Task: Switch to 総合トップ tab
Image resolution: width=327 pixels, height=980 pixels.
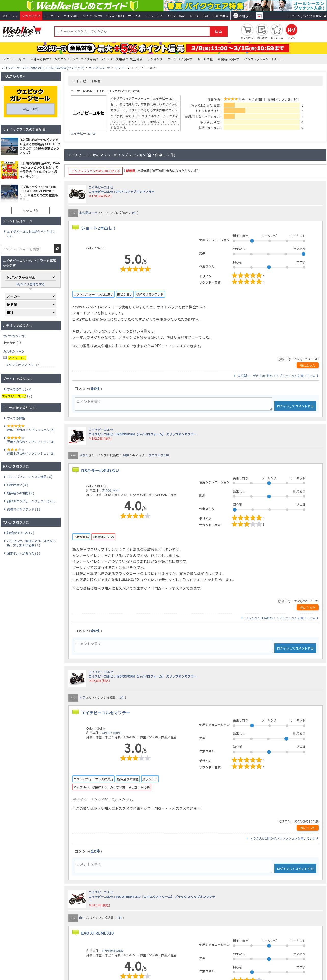Action: 10,16
